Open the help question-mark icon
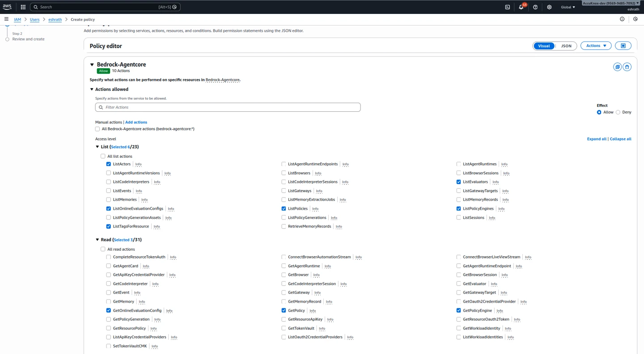Image resolution: width=644 pixels, height=354 pixels. click(x=535, y=7)
